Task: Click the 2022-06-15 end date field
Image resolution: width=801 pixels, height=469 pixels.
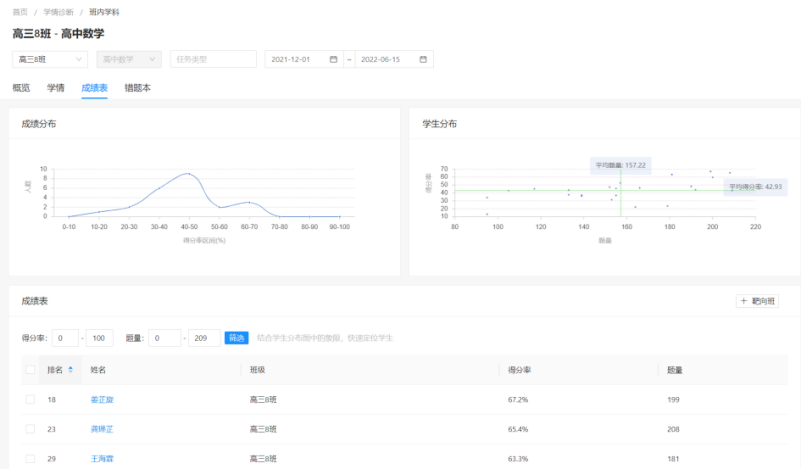Action: tap(394, 59)
